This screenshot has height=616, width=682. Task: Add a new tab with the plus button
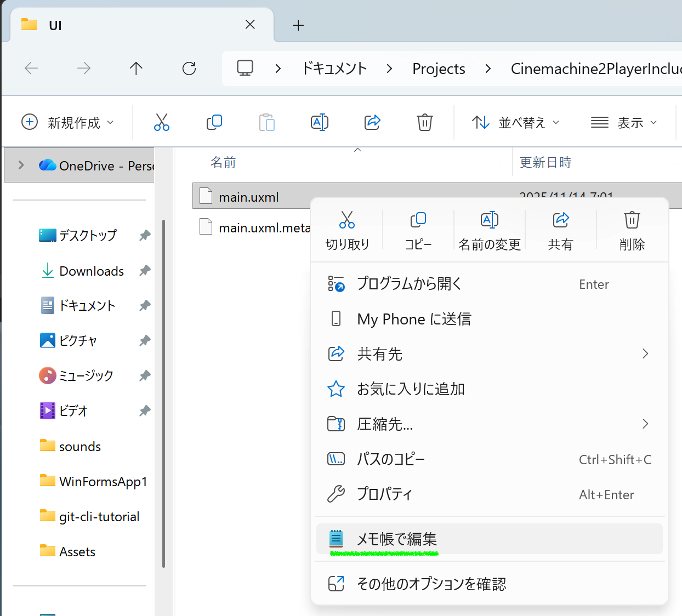tap(298, 25)
